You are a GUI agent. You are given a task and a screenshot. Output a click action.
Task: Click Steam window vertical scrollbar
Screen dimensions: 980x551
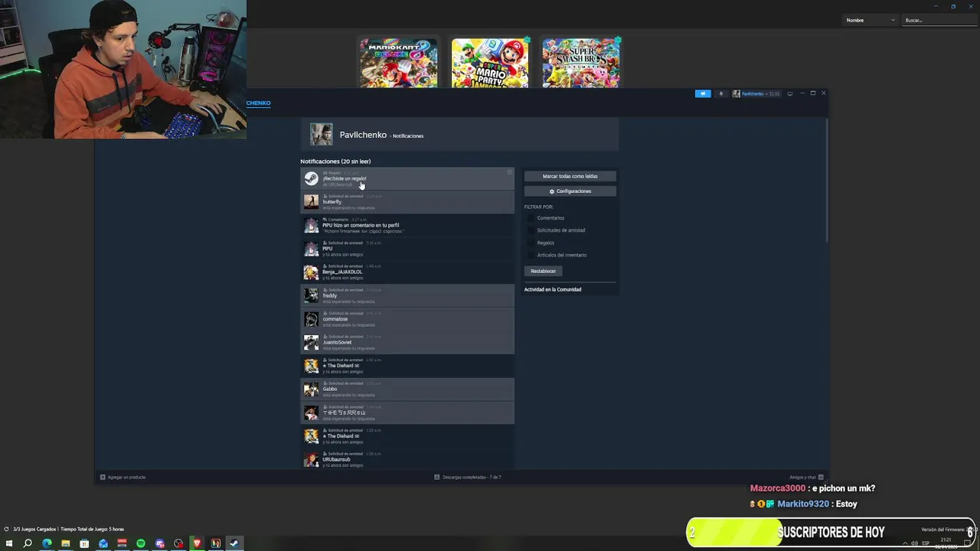[x=827, y=180]
